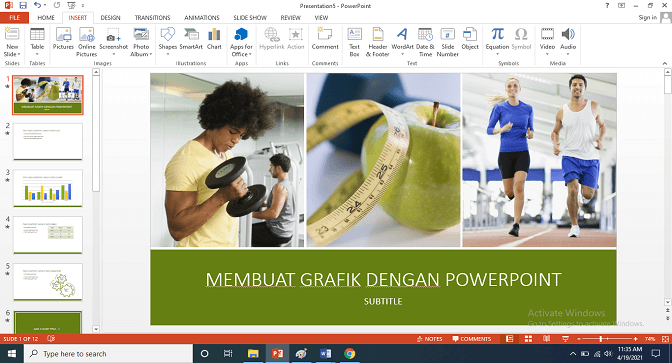The width and height of the screenshot is (672, 363).
Task: Open Apps for Office
Action: coord(241,42)
